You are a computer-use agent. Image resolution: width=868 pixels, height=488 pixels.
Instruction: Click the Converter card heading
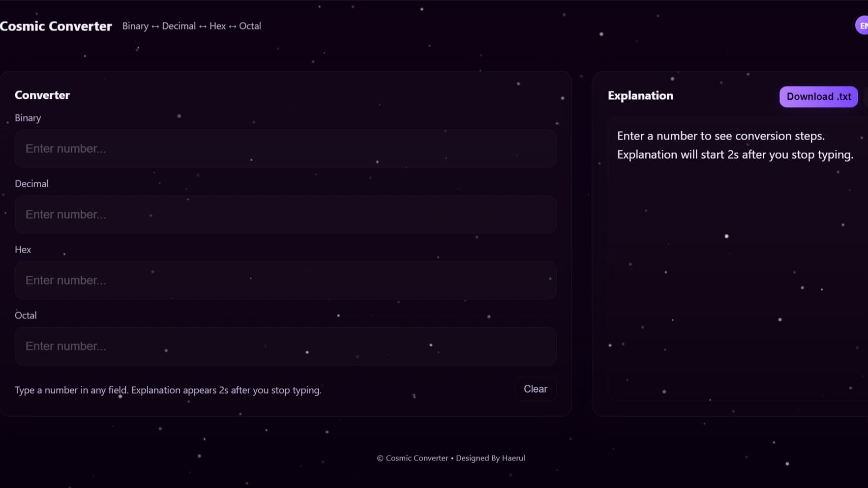tap(42, 94)
